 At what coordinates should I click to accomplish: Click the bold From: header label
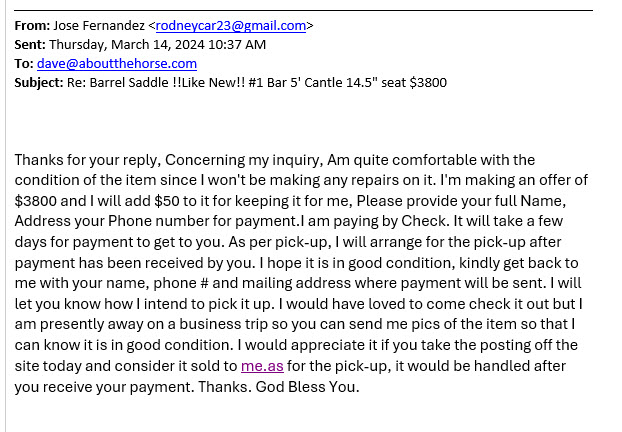[x=32, y=26]
